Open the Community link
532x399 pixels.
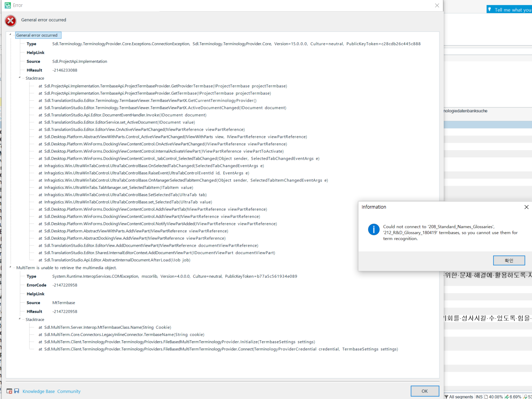pyautogui.click(x=69, y=391)
